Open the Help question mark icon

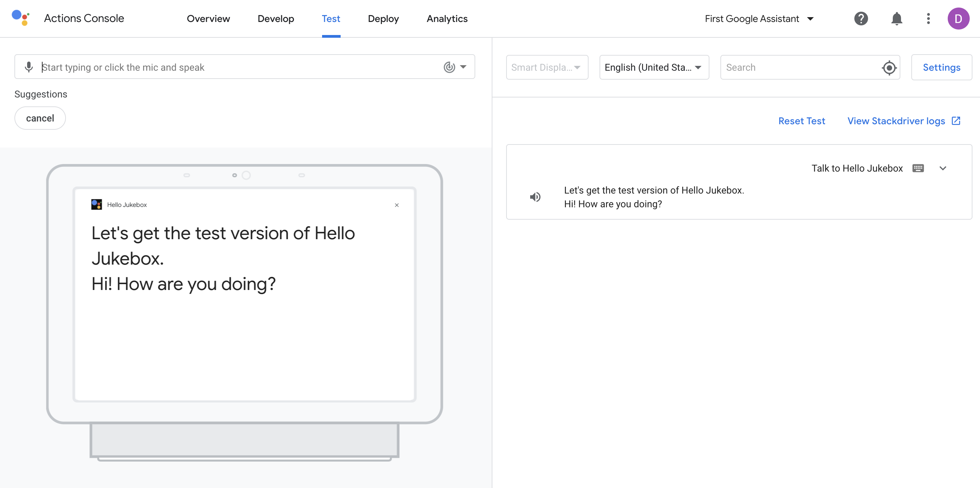coord(861,19)
